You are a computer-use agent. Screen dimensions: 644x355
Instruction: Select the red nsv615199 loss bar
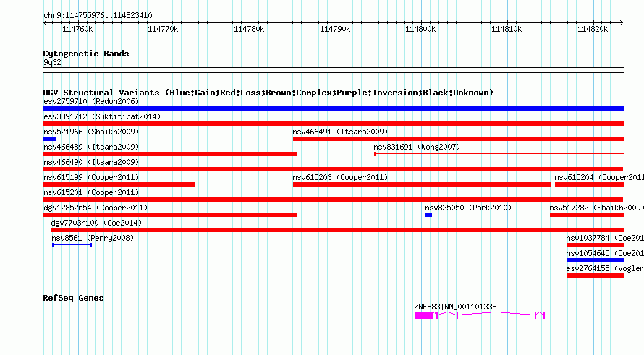(x=119, y=184)
